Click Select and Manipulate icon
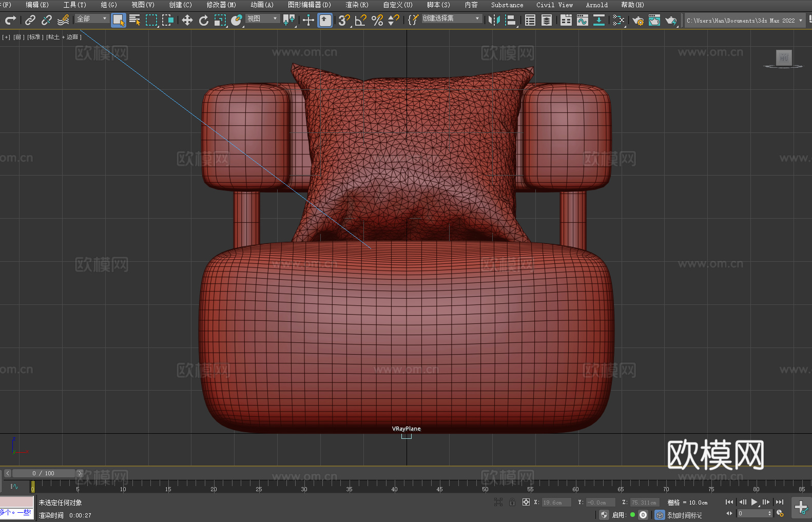 click(x=308, y=20)
